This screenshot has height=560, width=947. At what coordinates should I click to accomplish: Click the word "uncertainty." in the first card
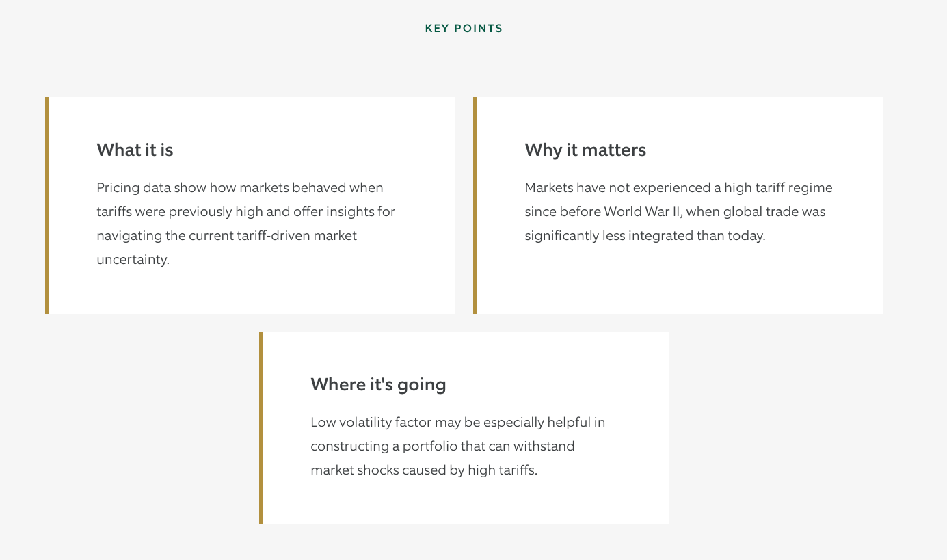tap(133, 260)
